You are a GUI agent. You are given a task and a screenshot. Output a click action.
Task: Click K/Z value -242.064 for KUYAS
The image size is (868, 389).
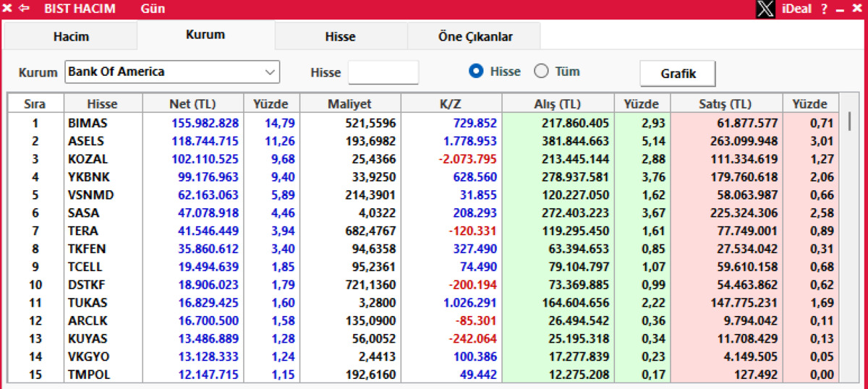pos(474,338)
